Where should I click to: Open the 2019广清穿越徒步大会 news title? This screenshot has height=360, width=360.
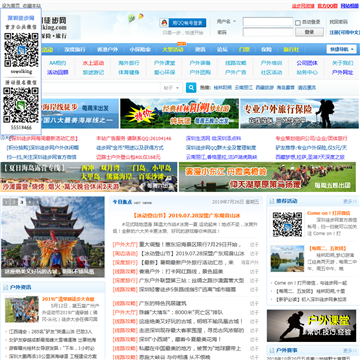(68, 299)
